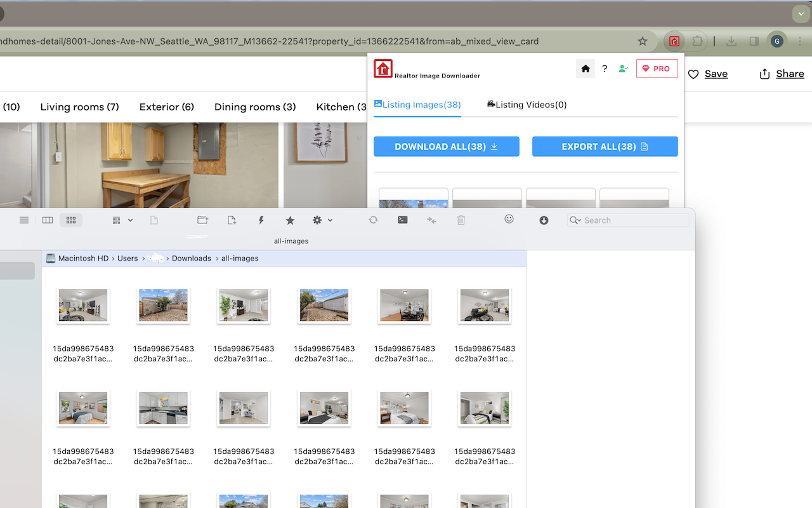Click Macintosh HD in the path bar
This screenshot has width=812, height=508.
(77, 258)
